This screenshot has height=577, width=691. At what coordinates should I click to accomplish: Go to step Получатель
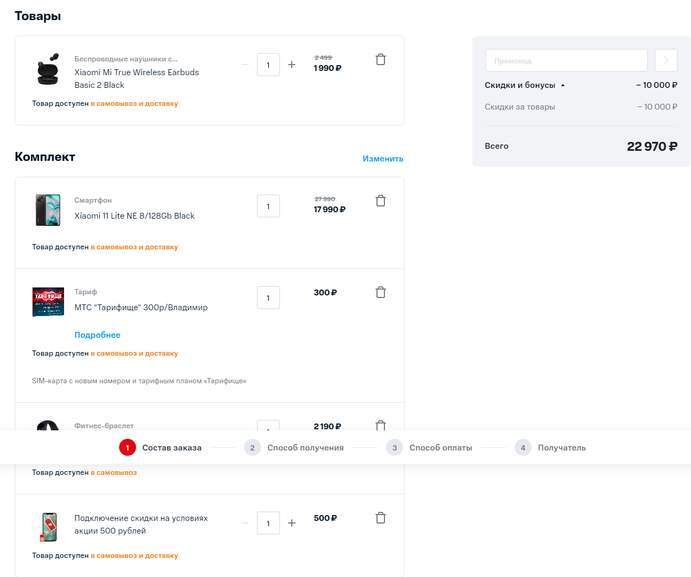click(561, 448)
